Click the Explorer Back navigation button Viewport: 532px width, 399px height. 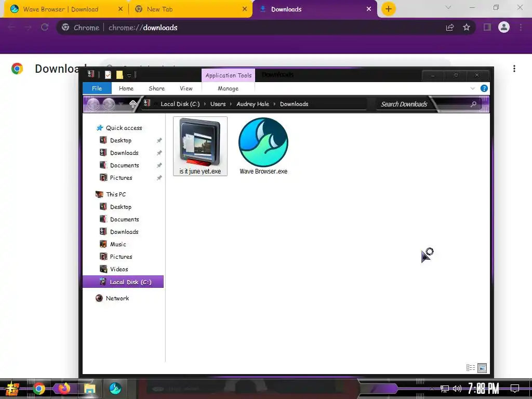(x=94, y=104)
